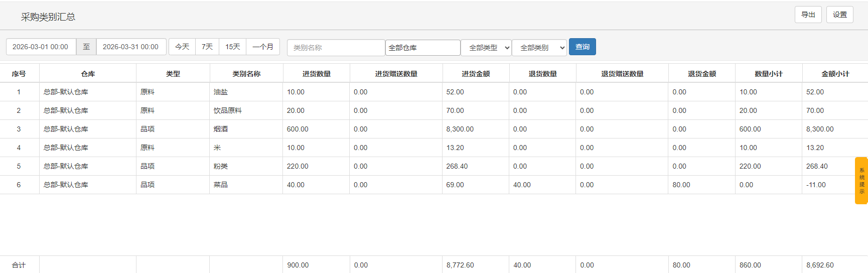The image size is (868, 273).
Task: Open the start date field 2026-03-01
Action: pyautogui.click(x=41, y=47)
